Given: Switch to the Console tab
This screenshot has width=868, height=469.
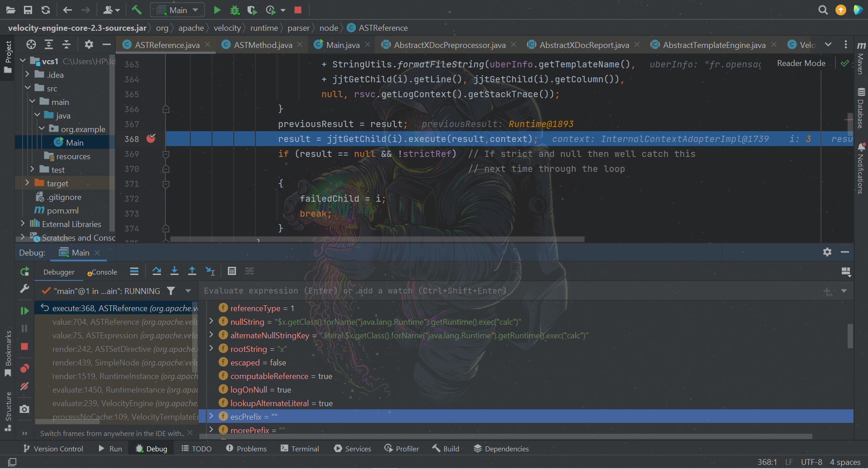Looking at the screenshot, I should coord(103,272).
